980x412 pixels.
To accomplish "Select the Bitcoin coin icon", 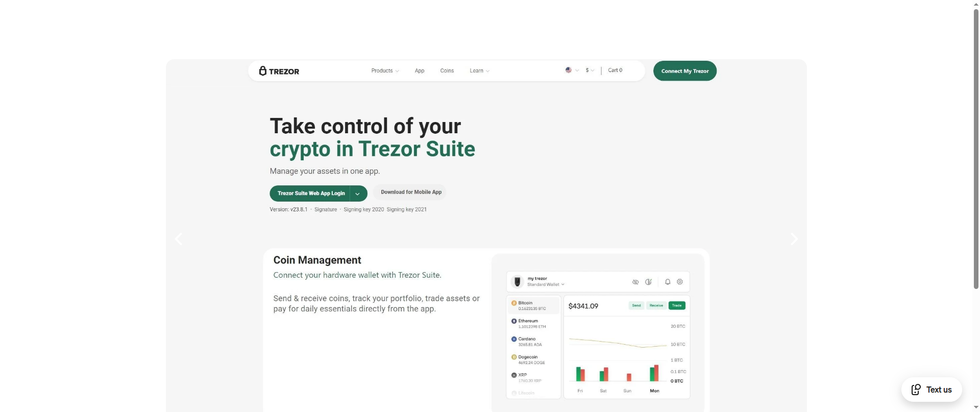I will tap(514, 303).
